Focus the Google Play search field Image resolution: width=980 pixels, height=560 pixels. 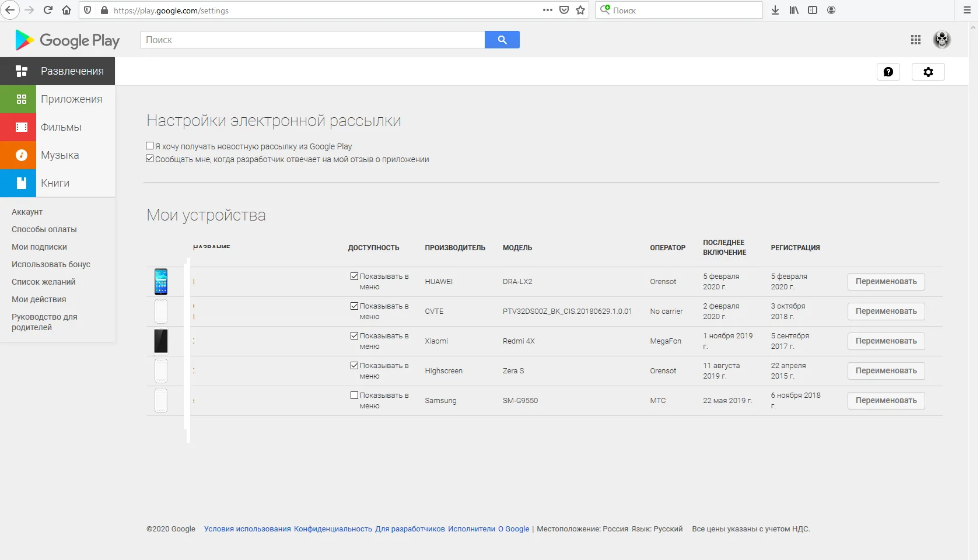(x=313, y=40)
